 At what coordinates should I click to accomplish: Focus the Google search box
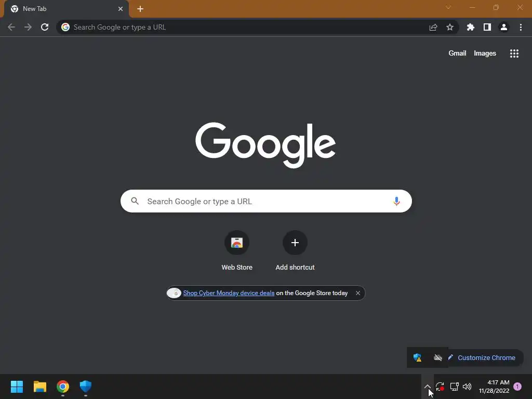(x=266, y=201)
